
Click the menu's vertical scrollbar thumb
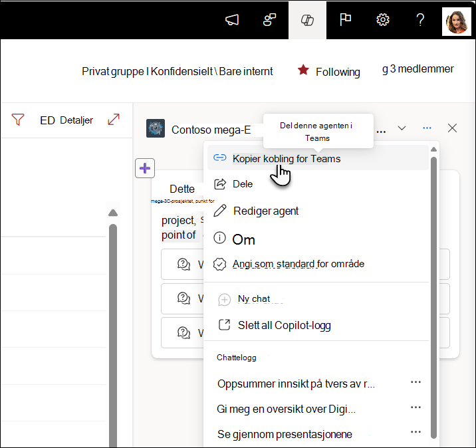[x=433, y=298]
